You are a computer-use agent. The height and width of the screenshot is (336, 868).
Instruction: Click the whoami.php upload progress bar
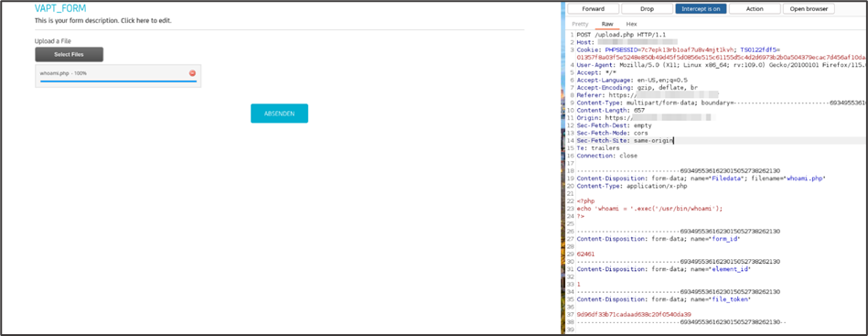click(118, 81)
